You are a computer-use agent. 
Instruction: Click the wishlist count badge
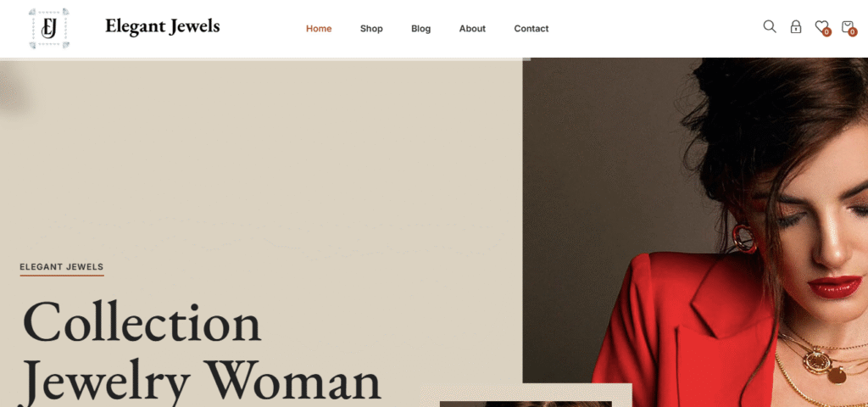point(826,33)
